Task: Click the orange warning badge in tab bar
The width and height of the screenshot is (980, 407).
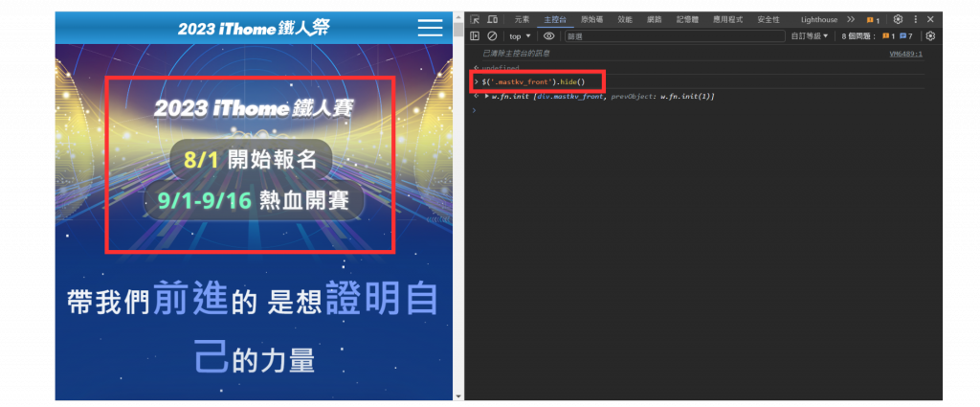Action: [x=873, y=20]
